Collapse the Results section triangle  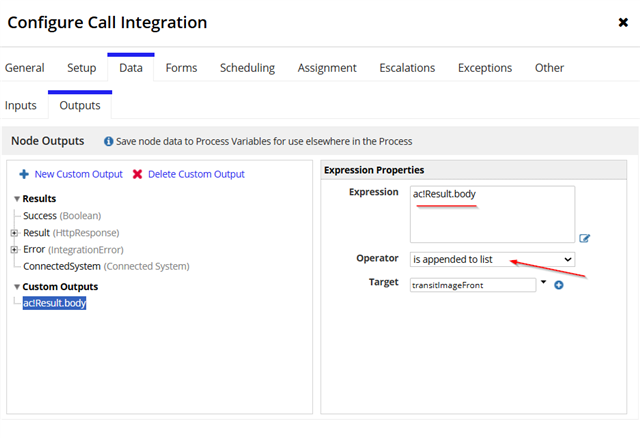17,199
